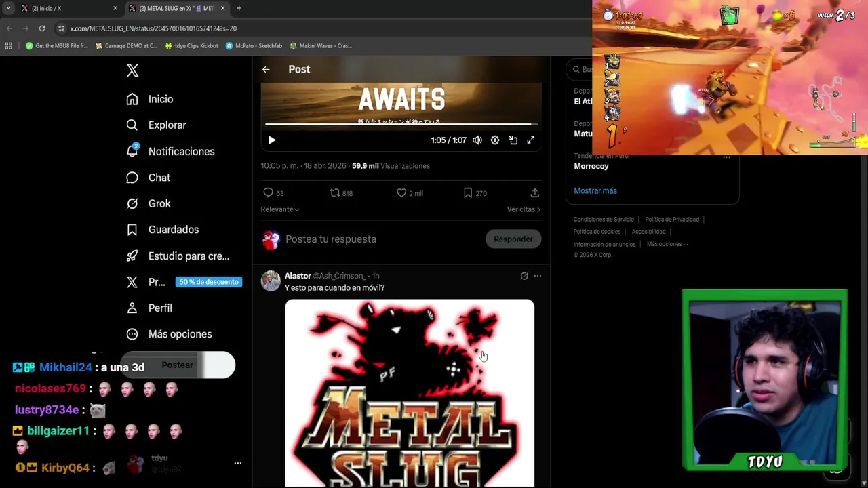Play the video in the post
The image size is (868, 488).
(272, 140)
